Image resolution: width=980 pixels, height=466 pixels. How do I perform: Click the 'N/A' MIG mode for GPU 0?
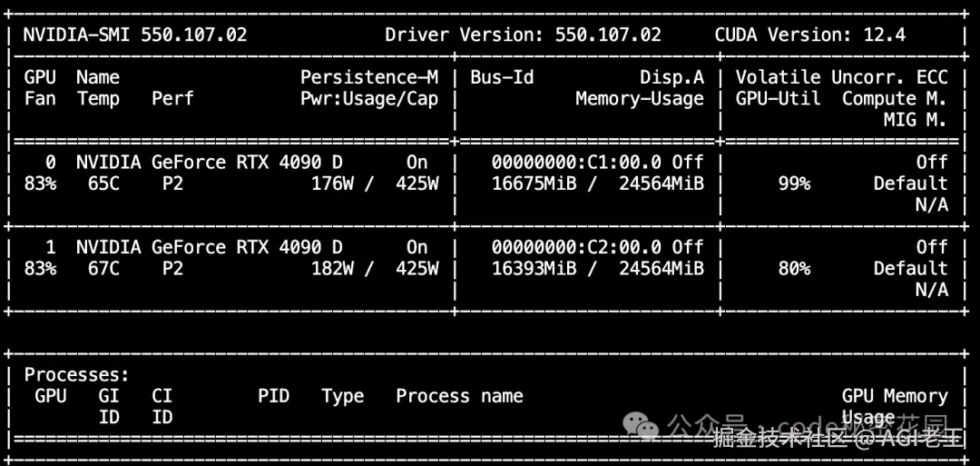931,204
